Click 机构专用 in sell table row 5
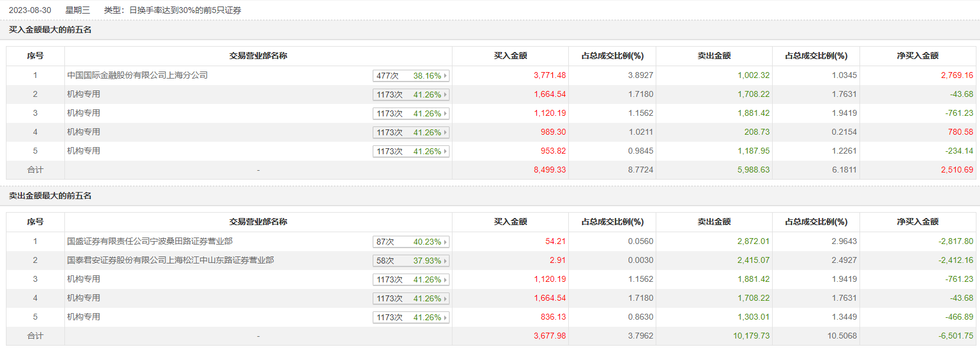This screenshot has height=348, width=980. pyautogui.click(x=83, y=317)
